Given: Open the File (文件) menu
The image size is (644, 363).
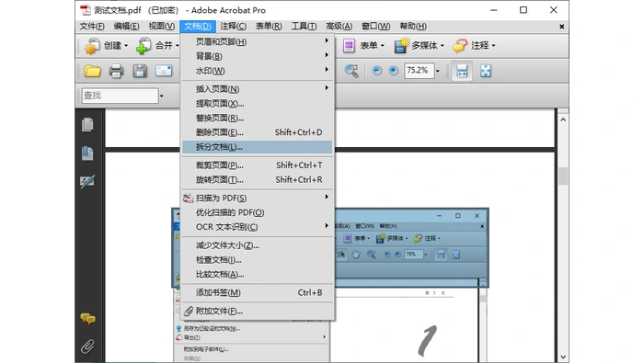Looking at the screenshot, I should [x=92, y=27].
